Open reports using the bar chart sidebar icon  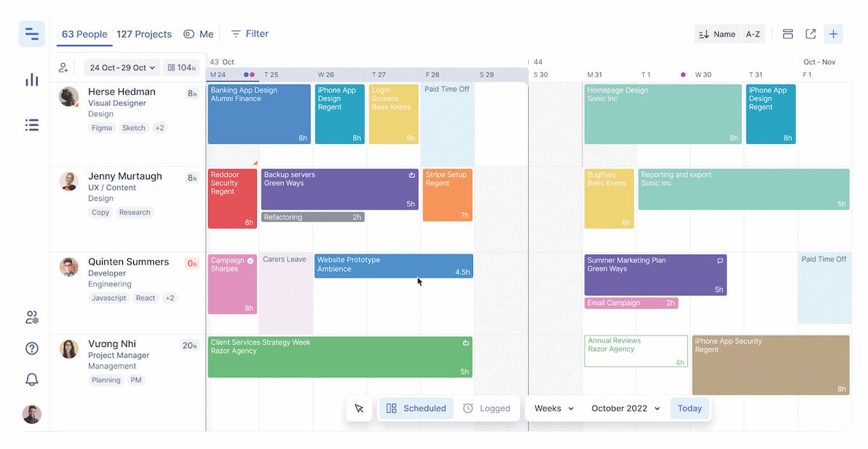[32, 80]
